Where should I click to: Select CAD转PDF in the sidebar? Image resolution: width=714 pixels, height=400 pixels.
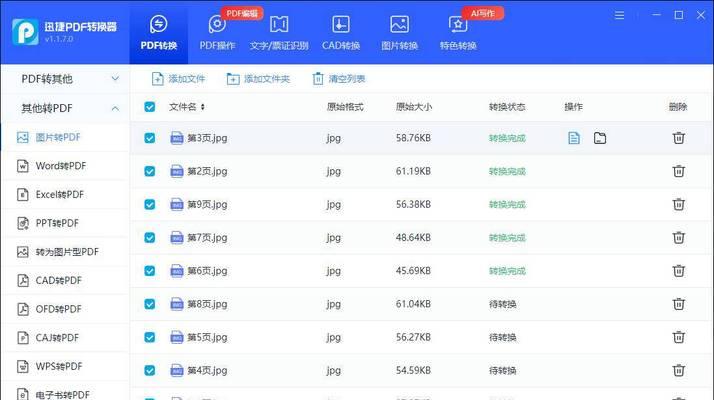[x=65, y=281]
